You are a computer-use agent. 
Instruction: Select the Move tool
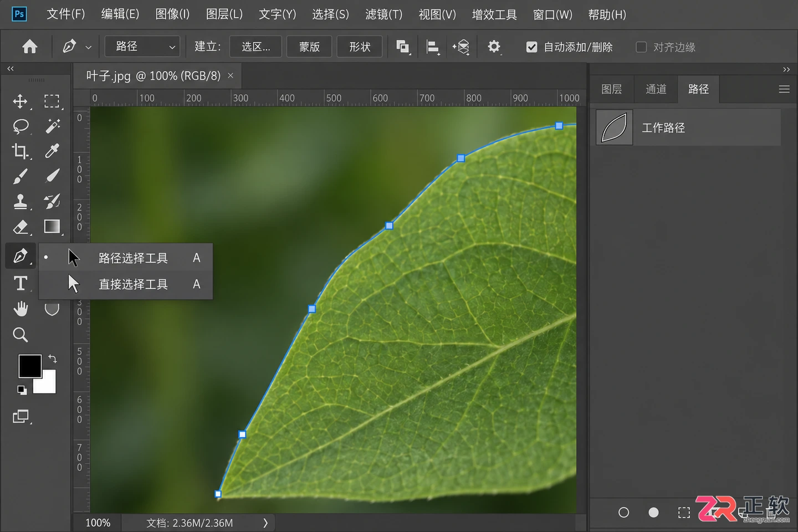21,101
